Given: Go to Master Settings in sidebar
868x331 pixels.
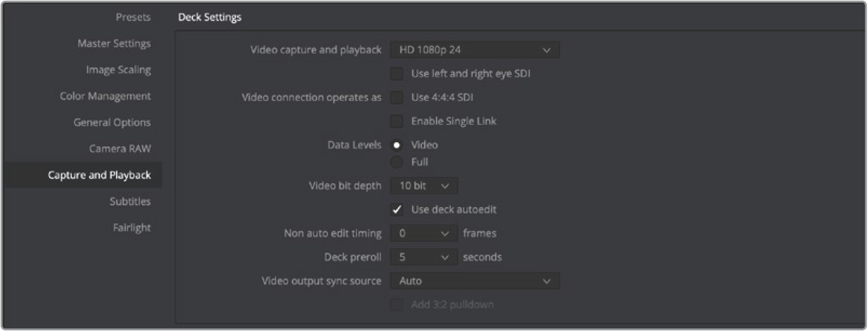Looking at the screenshot, I should click(x=114, y=44).
